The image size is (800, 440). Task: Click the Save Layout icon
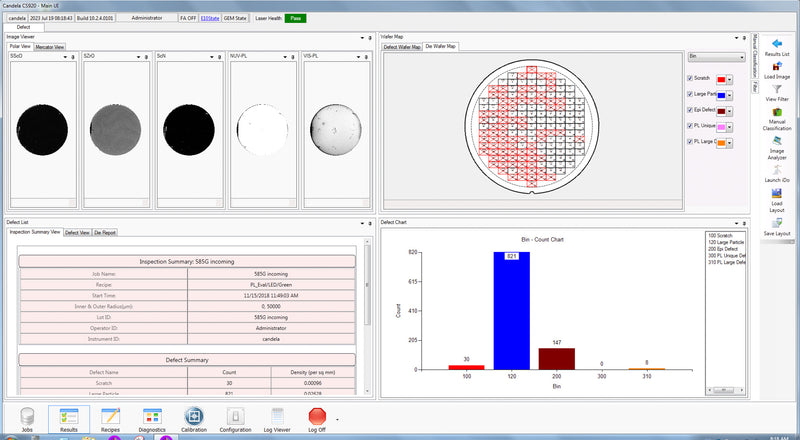pyautogui.click(x=777, y=223)
